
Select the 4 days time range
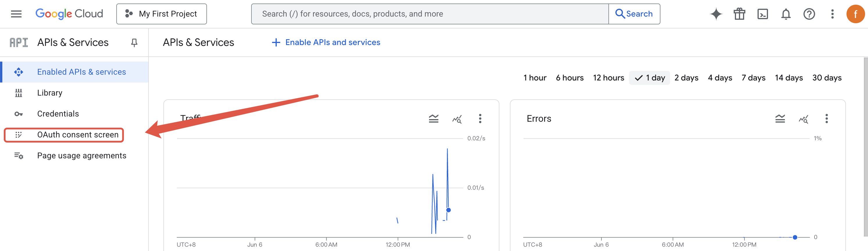pyautogui.click(x=720, y=78)
